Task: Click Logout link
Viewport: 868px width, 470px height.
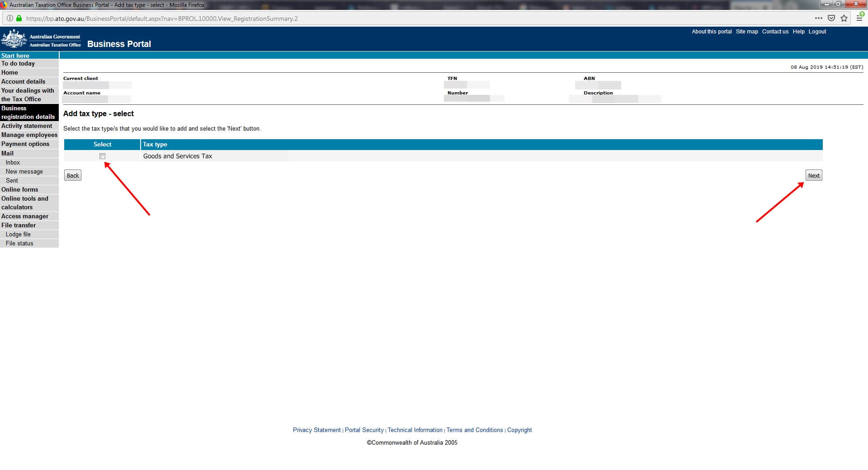Action: [x=817, y=32]
